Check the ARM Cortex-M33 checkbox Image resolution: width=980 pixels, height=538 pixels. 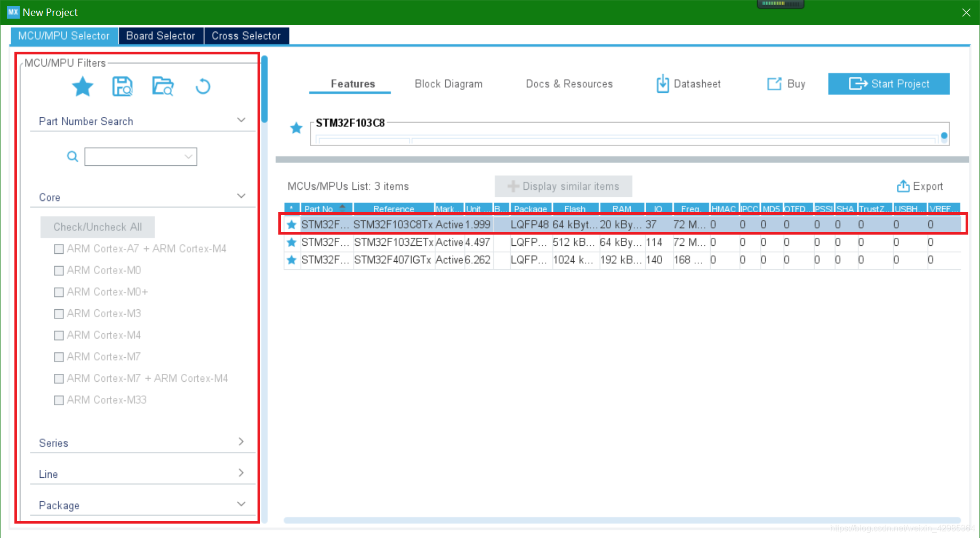coord(59,400)
